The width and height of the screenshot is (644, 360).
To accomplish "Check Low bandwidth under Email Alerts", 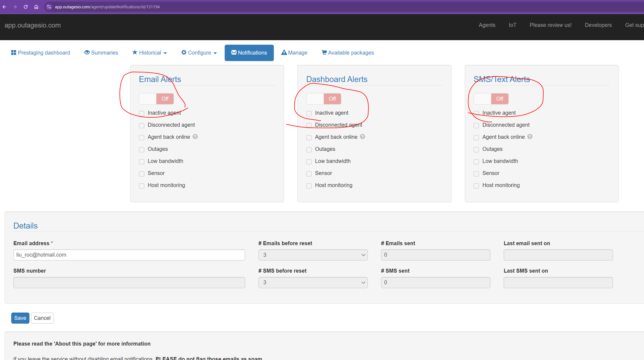I will (x=142, y=162).
